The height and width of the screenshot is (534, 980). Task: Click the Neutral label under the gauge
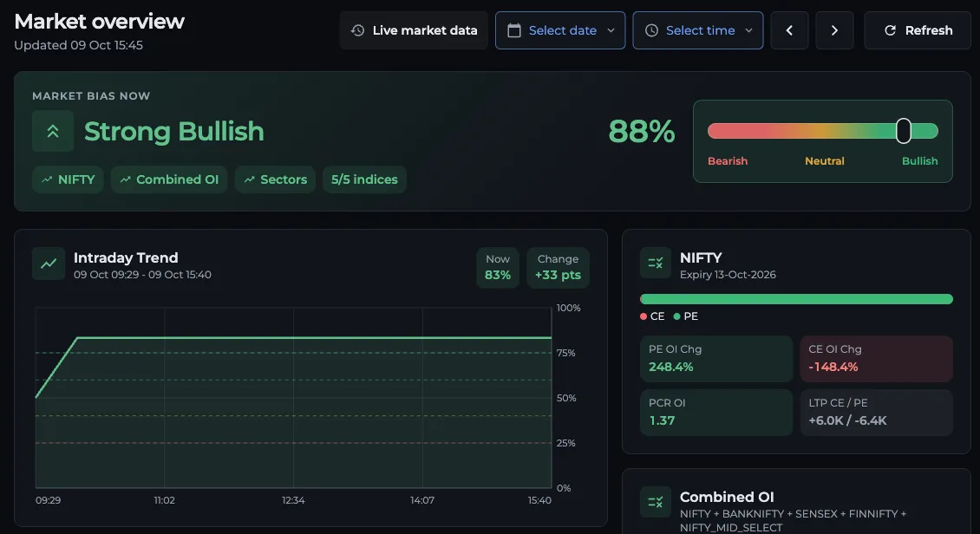825,161
